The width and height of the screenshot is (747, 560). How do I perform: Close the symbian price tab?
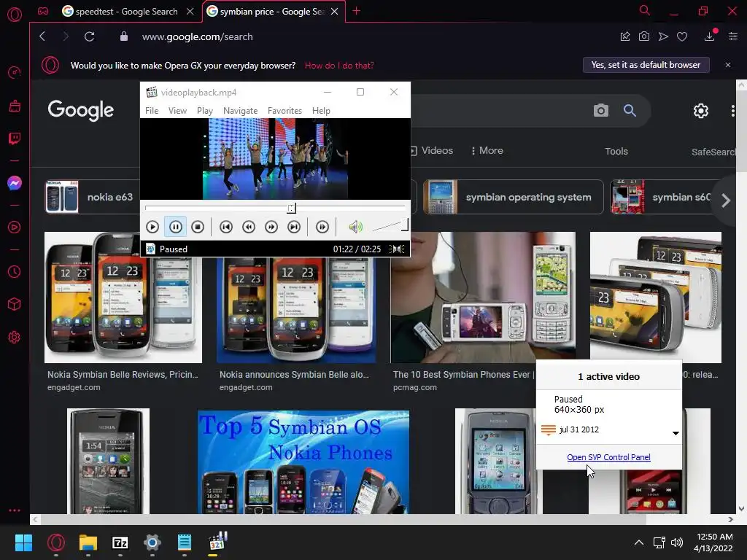coord(334,12)
